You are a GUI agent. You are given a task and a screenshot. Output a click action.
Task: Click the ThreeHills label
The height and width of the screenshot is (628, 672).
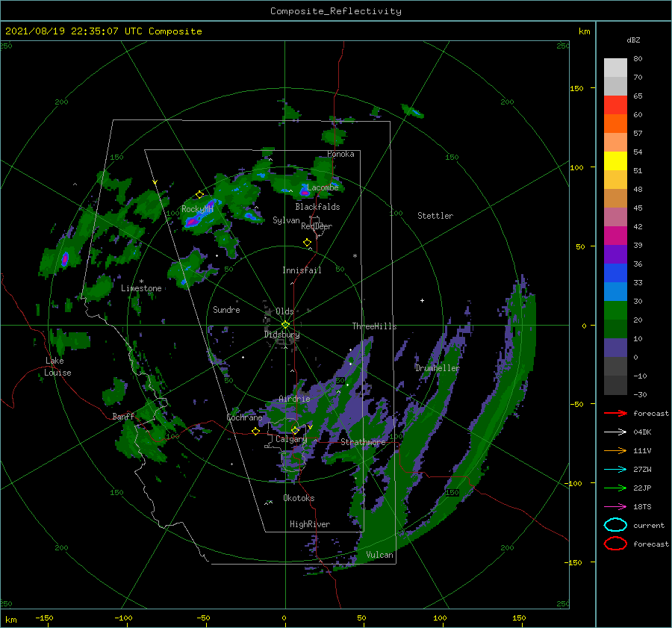point(374,326)
